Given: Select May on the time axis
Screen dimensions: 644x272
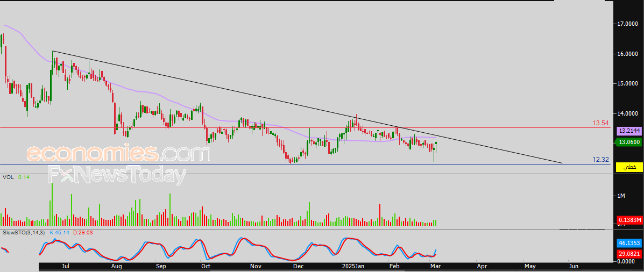Looking at the screenshot, I should click(x=530, y=267).
